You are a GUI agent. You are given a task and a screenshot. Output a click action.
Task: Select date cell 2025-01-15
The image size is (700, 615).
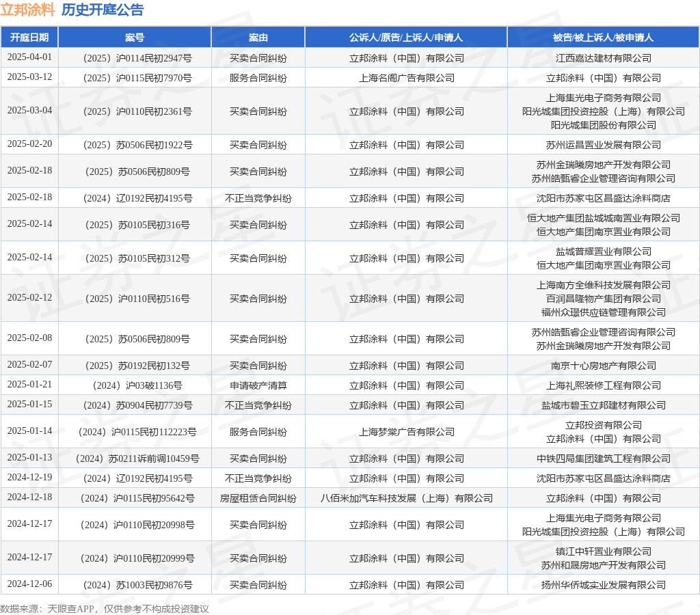29,404
